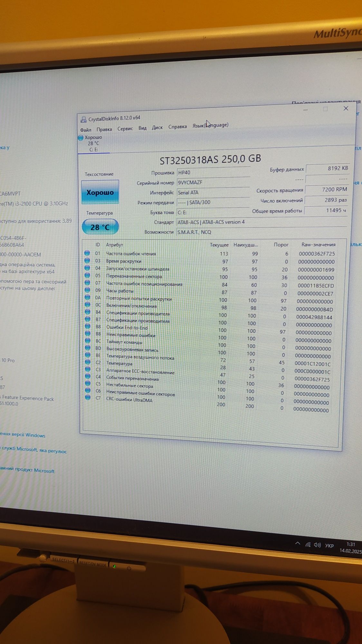Click status icon for Температура воздушного потока
Screen dimensions: 362x644
(x=87, y=355)
